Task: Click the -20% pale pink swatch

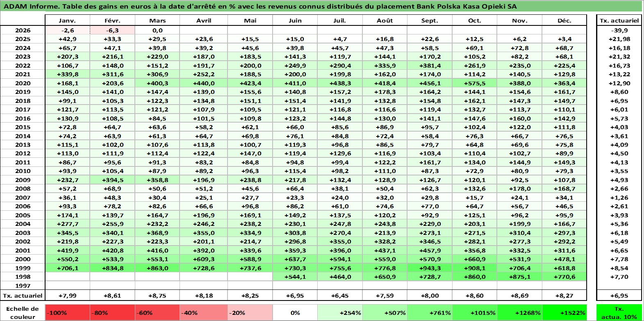Action: click(x=250, y=312)
